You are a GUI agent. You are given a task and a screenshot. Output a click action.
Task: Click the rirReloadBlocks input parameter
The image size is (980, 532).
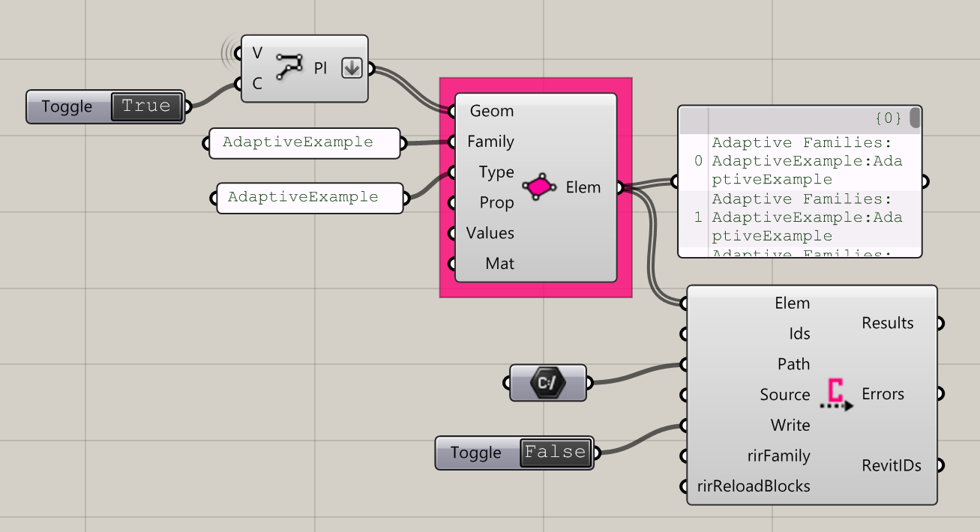coord(752,486)
